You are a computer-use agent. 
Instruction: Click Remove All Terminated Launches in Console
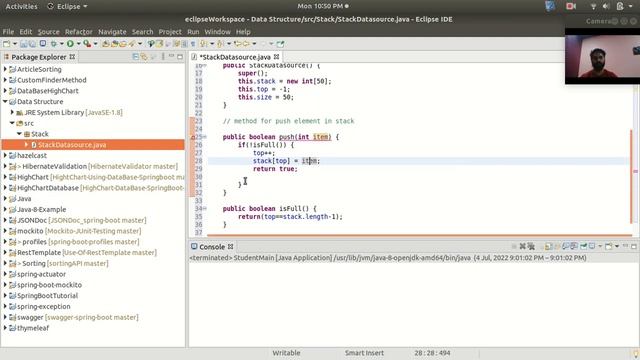(531, 247)
